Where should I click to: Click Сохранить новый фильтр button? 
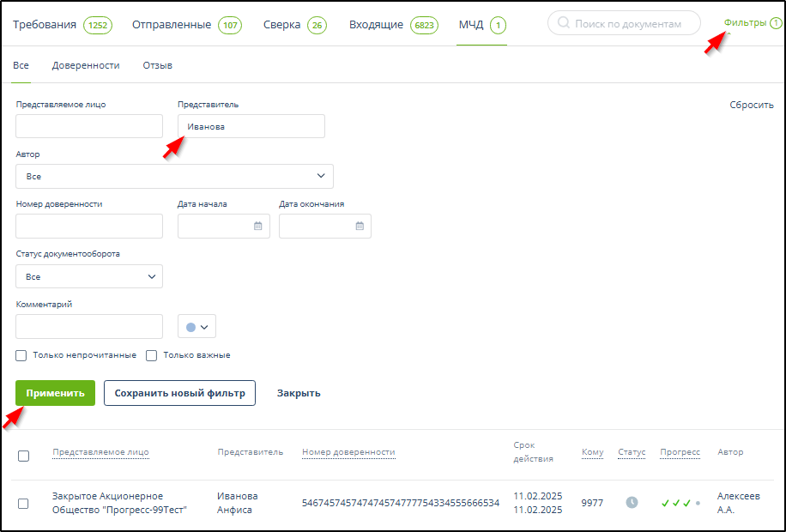(x=179, y=393)
